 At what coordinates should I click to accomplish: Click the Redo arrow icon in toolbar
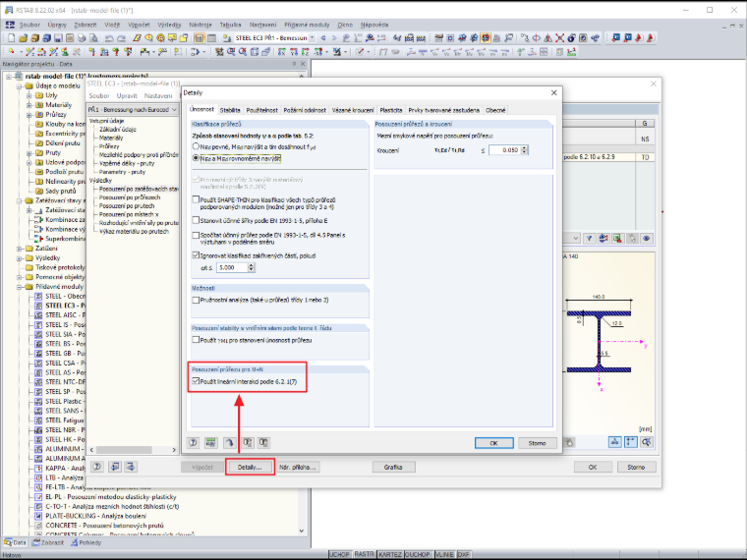(x=121, y=38)
